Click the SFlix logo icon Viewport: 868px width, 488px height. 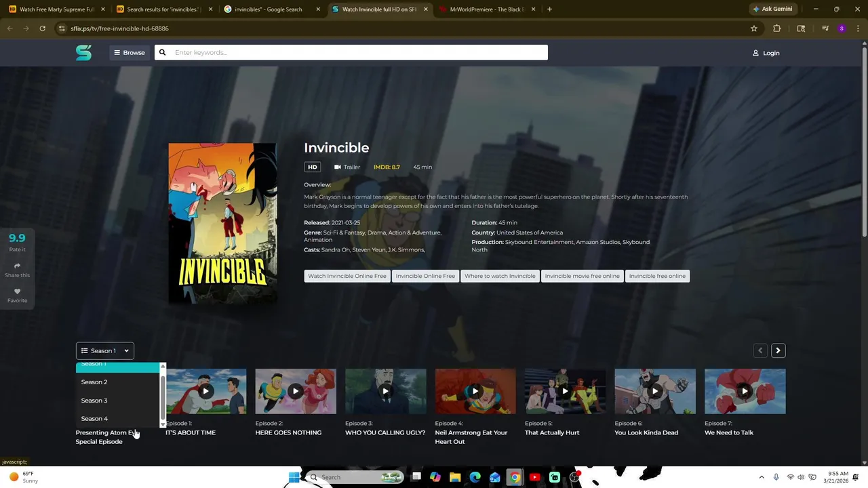point(83,52)
